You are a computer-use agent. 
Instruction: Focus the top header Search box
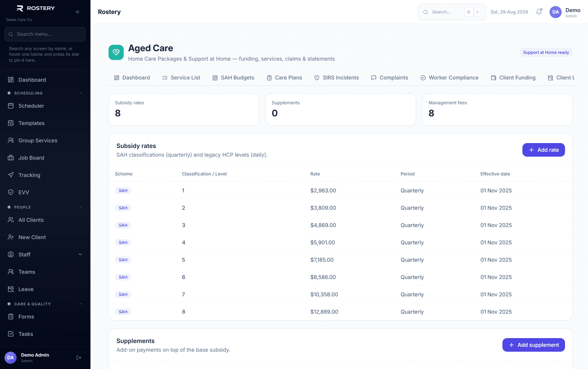[x=452, y=12]
